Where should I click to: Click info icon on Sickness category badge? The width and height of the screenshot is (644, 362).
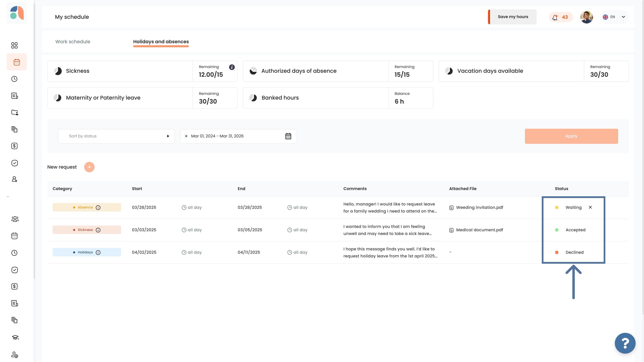pos(98,230)
